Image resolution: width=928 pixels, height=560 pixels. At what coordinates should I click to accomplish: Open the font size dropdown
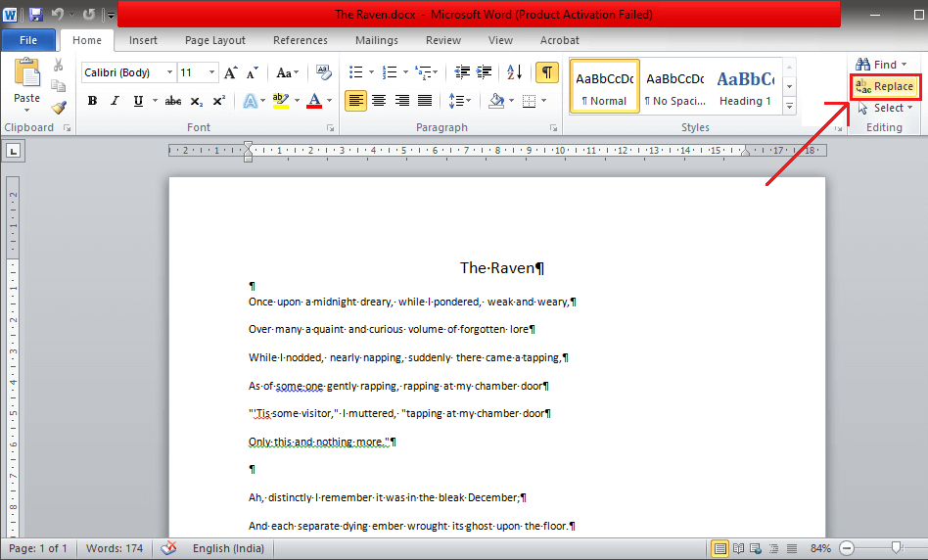pyautogui.click(x=211, y=73)
